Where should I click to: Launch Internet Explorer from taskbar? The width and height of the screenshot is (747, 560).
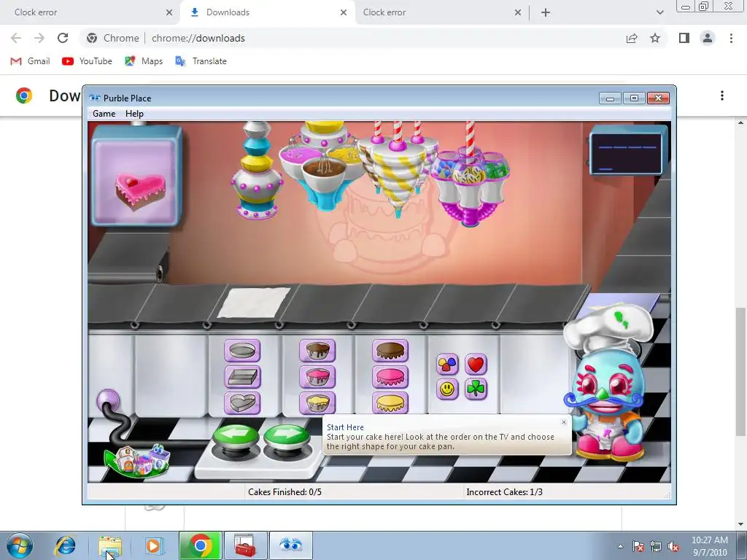click(65, 545)
